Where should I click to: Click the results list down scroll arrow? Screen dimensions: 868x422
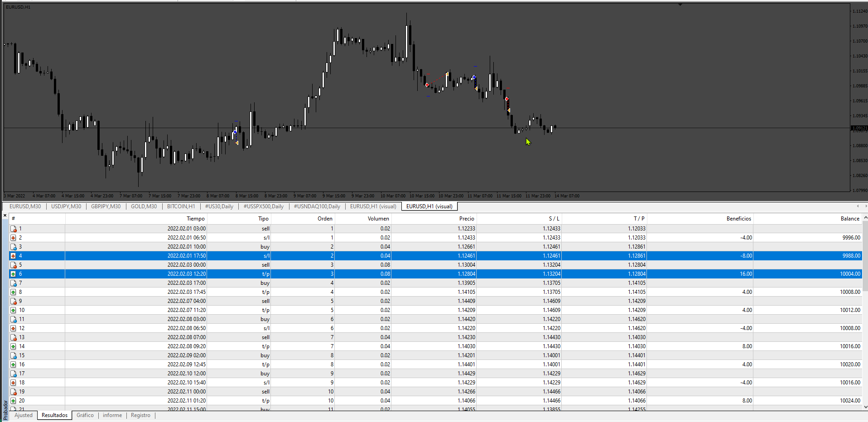(865, 407)
